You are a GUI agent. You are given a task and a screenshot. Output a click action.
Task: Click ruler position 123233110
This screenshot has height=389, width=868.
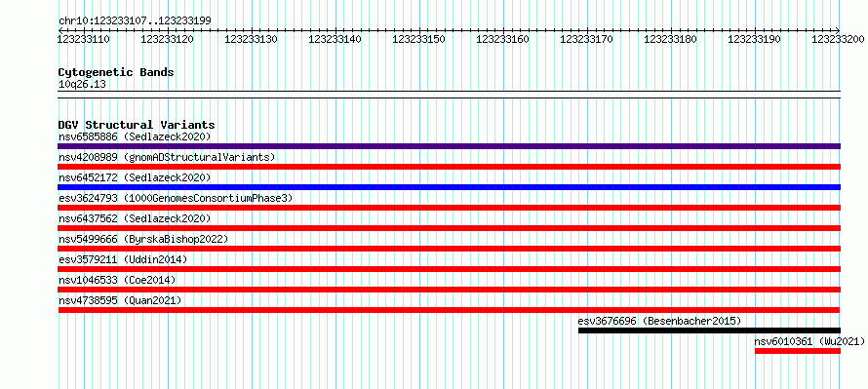coord(83,39)
